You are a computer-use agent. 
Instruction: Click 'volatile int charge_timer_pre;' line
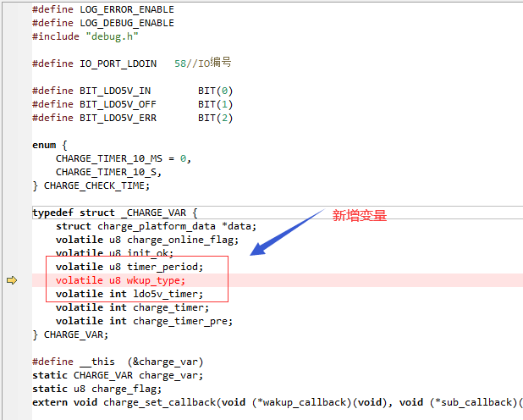(x=144, y=321)
